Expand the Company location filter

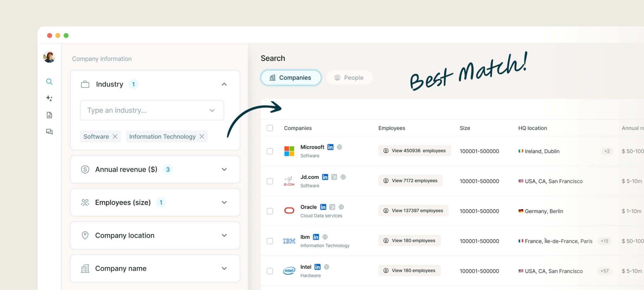pyautogui.click(x=224, y=235)
